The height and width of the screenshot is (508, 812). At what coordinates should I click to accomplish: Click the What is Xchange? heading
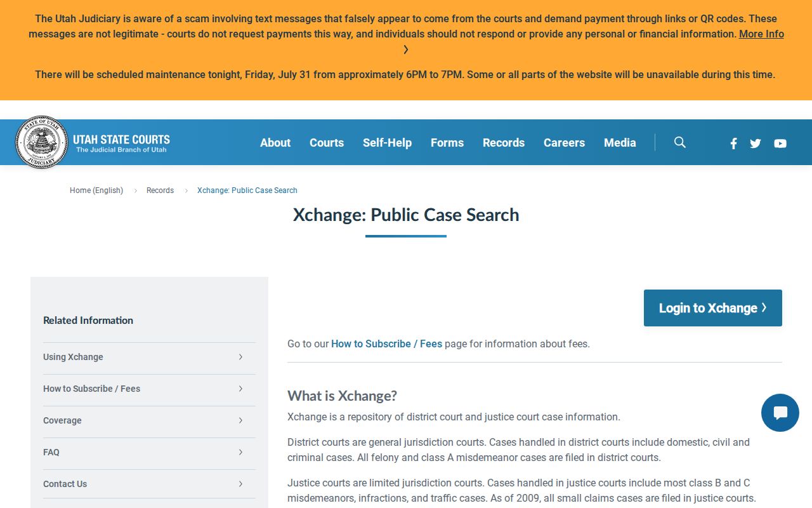click(342, 396)
